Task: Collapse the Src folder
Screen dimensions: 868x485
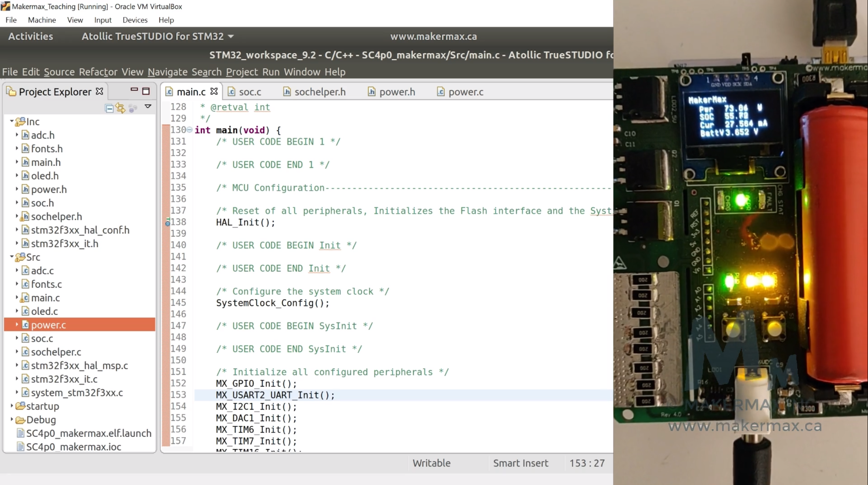Action: (x=11, y=257)
